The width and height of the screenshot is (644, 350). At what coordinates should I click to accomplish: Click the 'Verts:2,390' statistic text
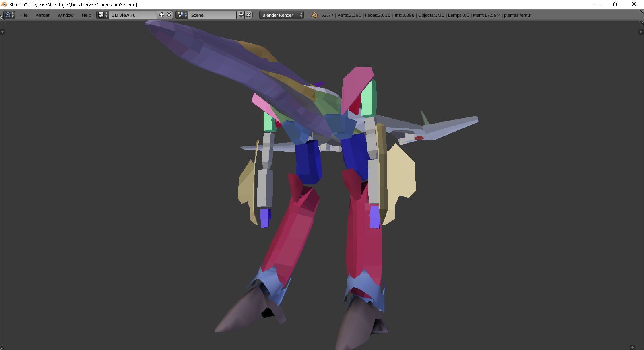(349, 15)
